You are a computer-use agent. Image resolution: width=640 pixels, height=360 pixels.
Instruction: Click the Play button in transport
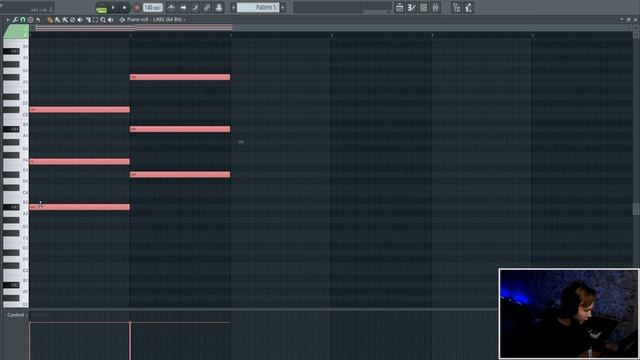click(113, 7)
